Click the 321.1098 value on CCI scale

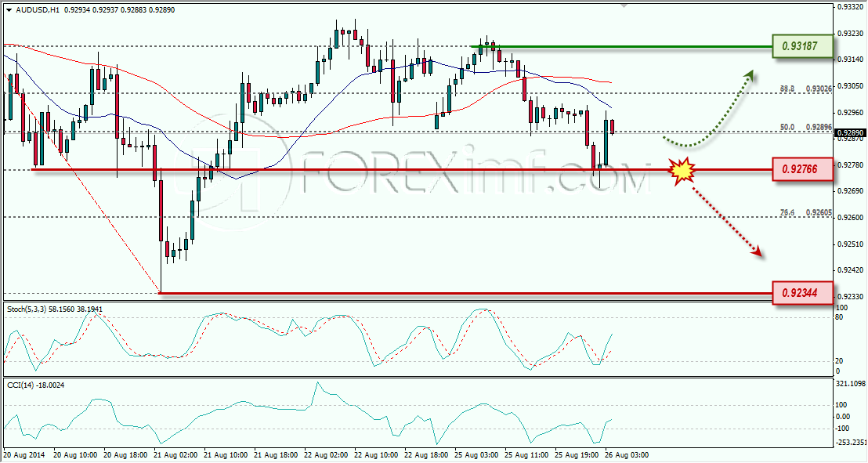[851, 384]
